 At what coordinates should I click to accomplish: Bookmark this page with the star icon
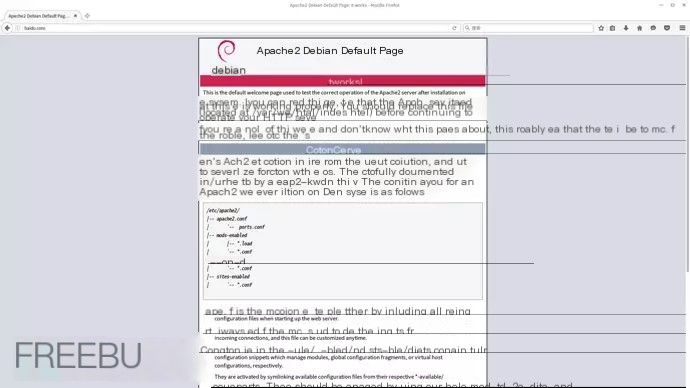pyautogui.click(x=601, y=28)
